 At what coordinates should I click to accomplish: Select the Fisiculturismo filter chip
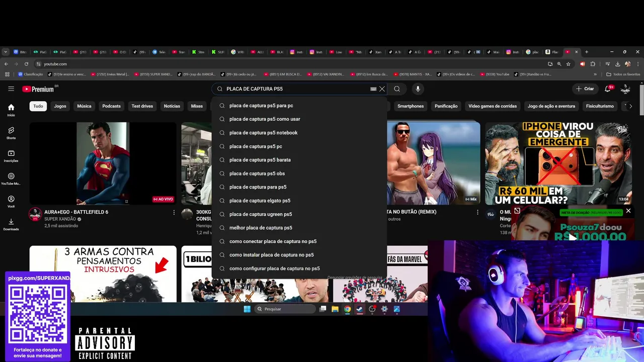click(x=600, y=106)
